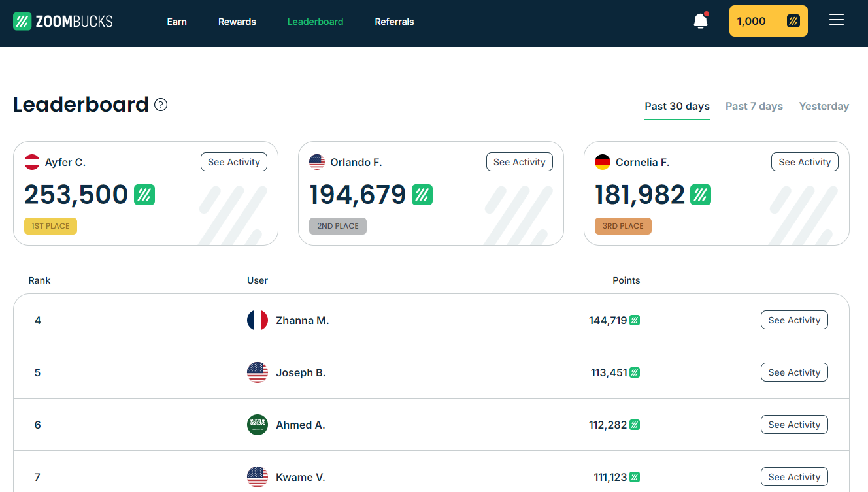This screenshot has width=868, height=492.
Task: Click the green coin icon next to 253,500
Action: coord(144,194)
